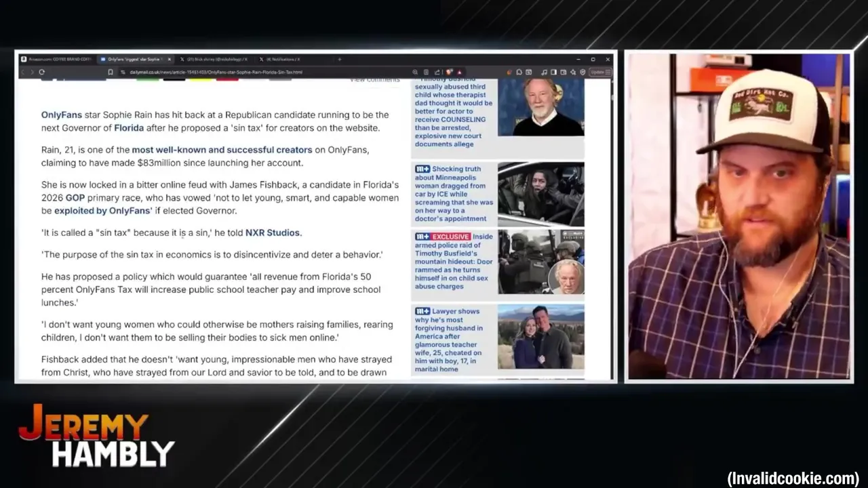The height and width of the screenshot is (488, 868).
Task: Open the Leo AI sparkle icon
Action: [x=573, y=72]
